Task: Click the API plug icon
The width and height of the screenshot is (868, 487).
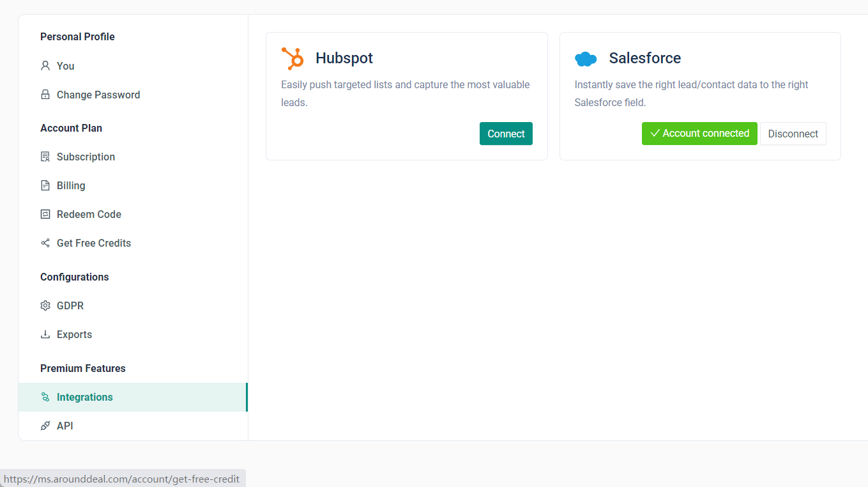Action: pyautogui.click(x=45, y=426)
